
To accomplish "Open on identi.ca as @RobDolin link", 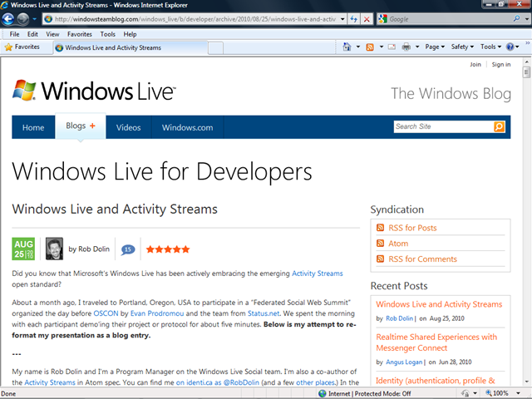I will pyautogui.click(x=217, y=382).
